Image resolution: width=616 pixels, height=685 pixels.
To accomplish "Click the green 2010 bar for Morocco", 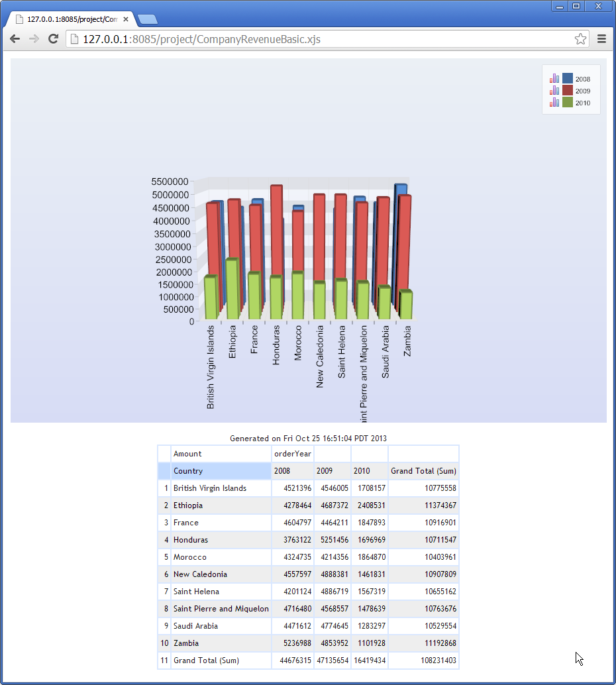I will pyautogui.click(x=297, y=295).
